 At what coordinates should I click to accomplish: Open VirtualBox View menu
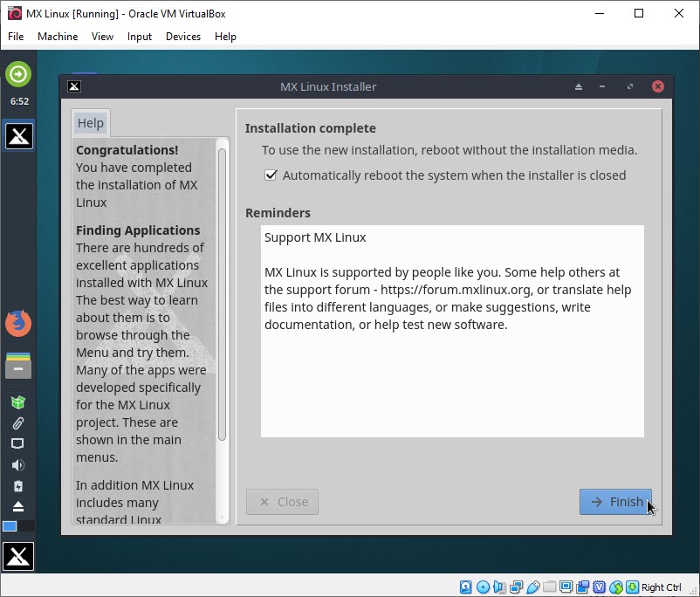[x=102, y=37]
